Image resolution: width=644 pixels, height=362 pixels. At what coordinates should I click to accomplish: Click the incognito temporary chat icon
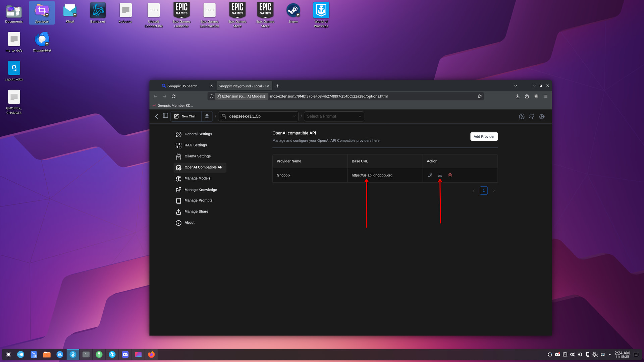(207, 116)
